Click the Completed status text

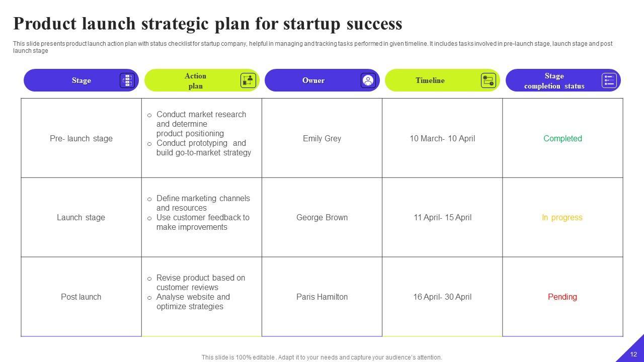pyautogui.click(x=562, y=139)
